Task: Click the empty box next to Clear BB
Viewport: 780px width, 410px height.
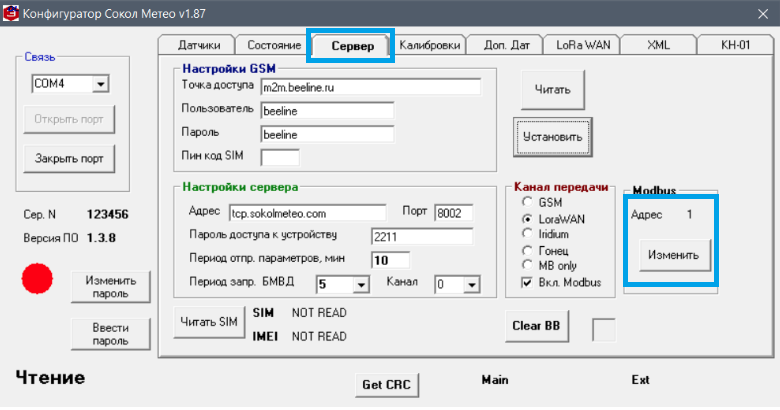Action: tap(604, 330)
